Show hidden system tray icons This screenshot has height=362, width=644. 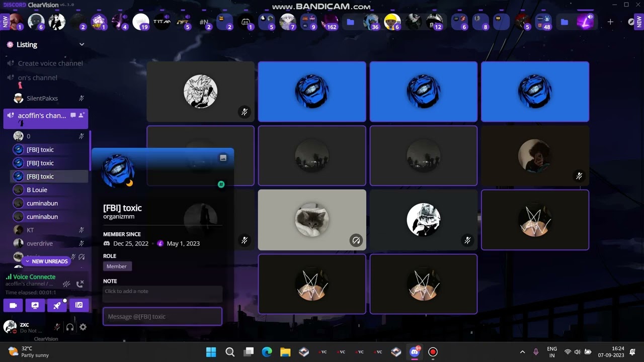point(522,352)
